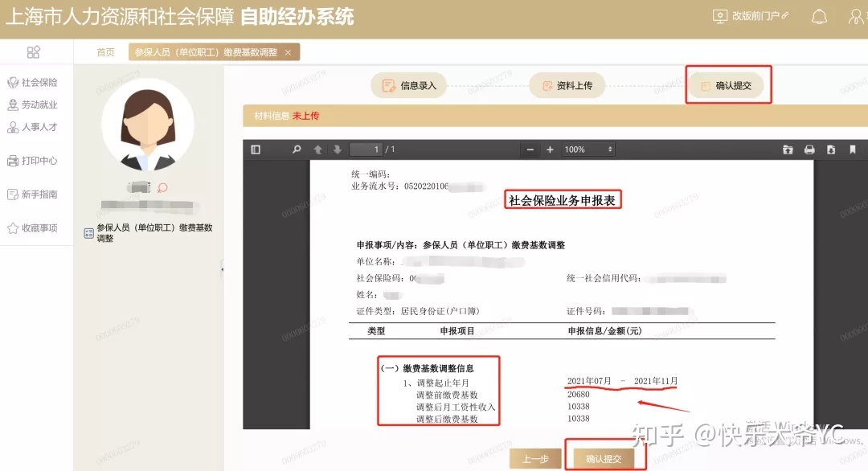Click the PDF bookmark icon
The image size is (868, 471).
point(853,149)
